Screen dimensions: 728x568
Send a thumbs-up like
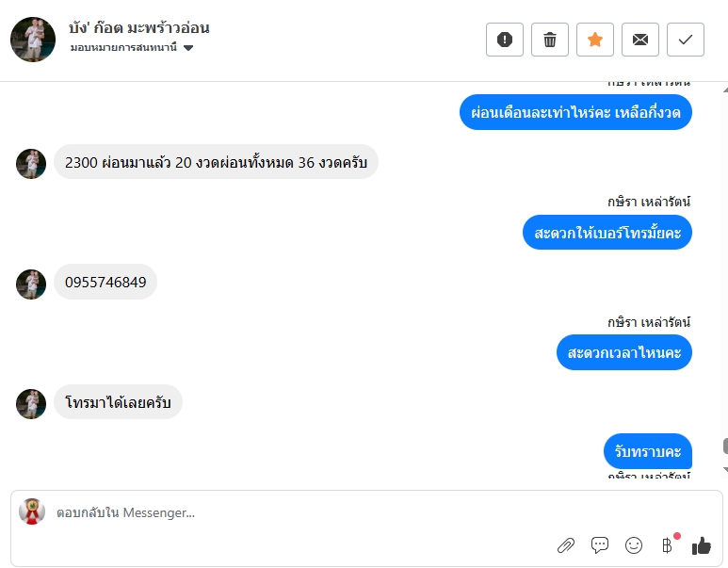pyautogui.click(x=701, y=545)
